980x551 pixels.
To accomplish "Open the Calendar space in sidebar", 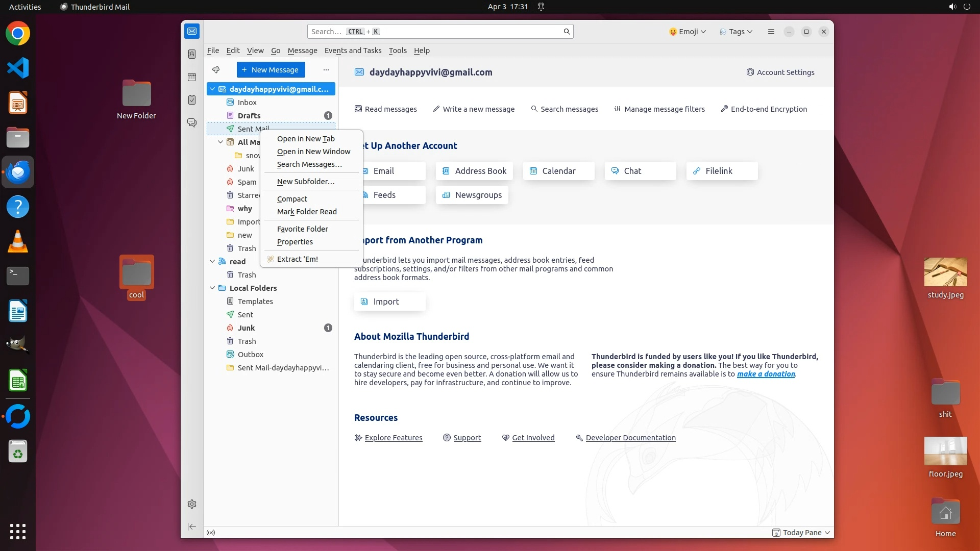I will tap(192, 77).
